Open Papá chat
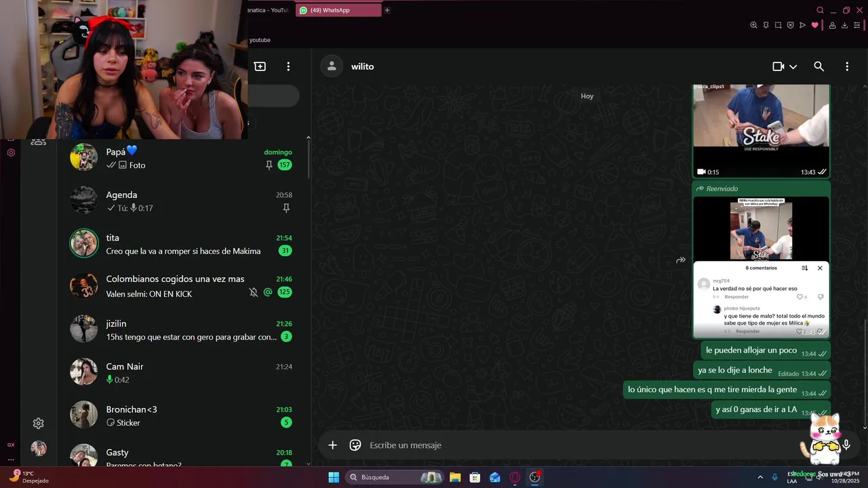The image size is (868, 488). point(183,158)
